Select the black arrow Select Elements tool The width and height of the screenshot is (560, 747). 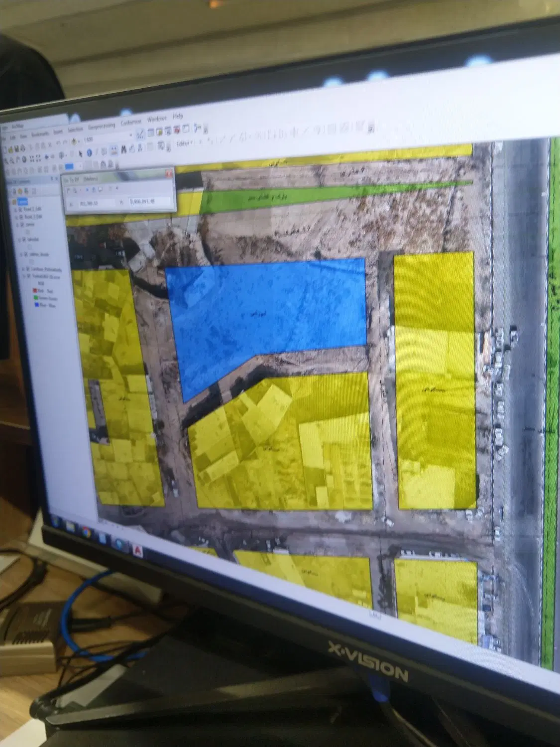pos(81,153)
